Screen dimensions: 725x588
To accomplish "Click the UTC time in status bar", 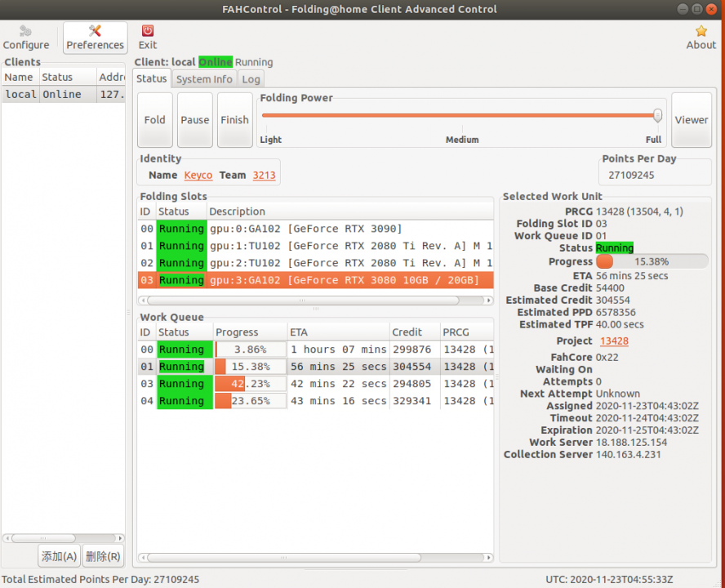I will (x=609, y=579).
